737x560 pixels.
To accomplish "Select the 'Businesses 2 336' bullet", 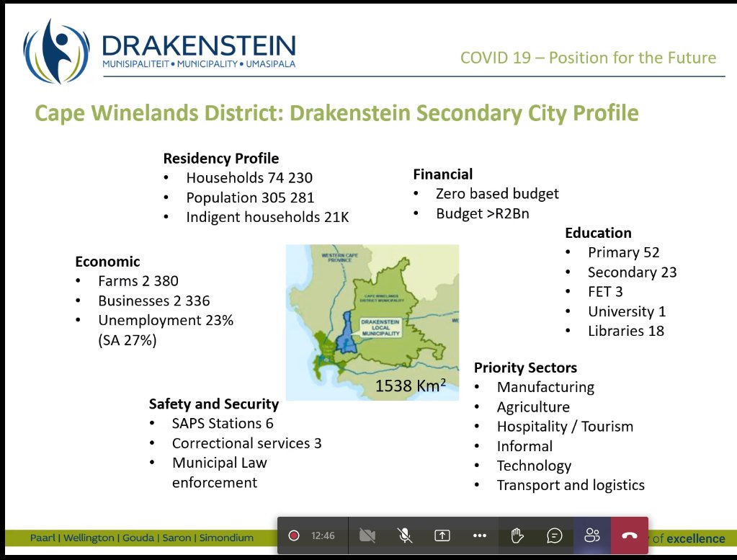I will pyautogui.click(x=154, y=301).
